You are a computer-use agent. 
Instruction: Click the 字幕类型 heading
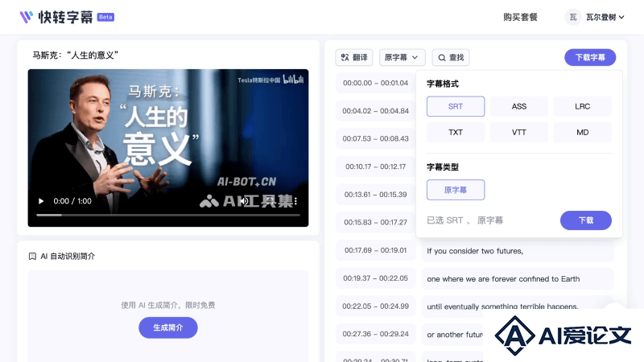[442, 167]
